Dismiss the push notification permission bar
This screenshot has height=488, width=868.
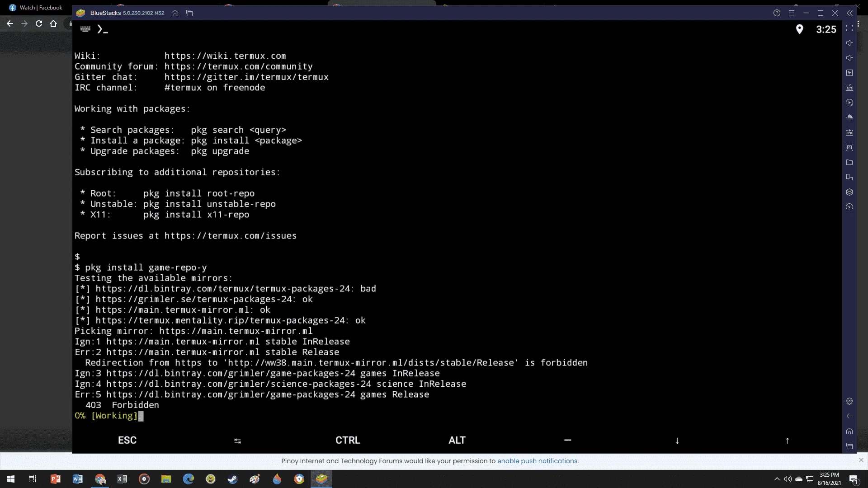(861, 460)
